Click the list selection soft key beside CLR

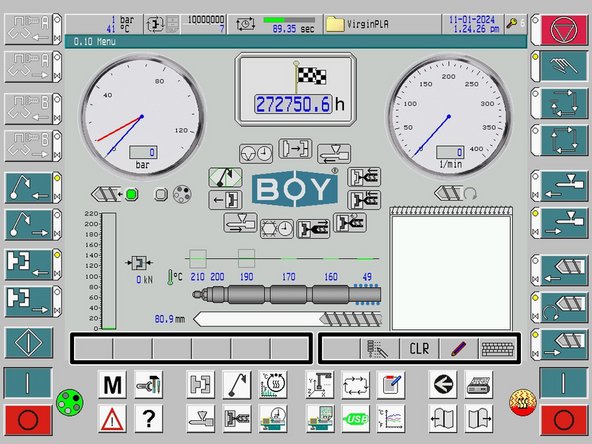(379, 348)
